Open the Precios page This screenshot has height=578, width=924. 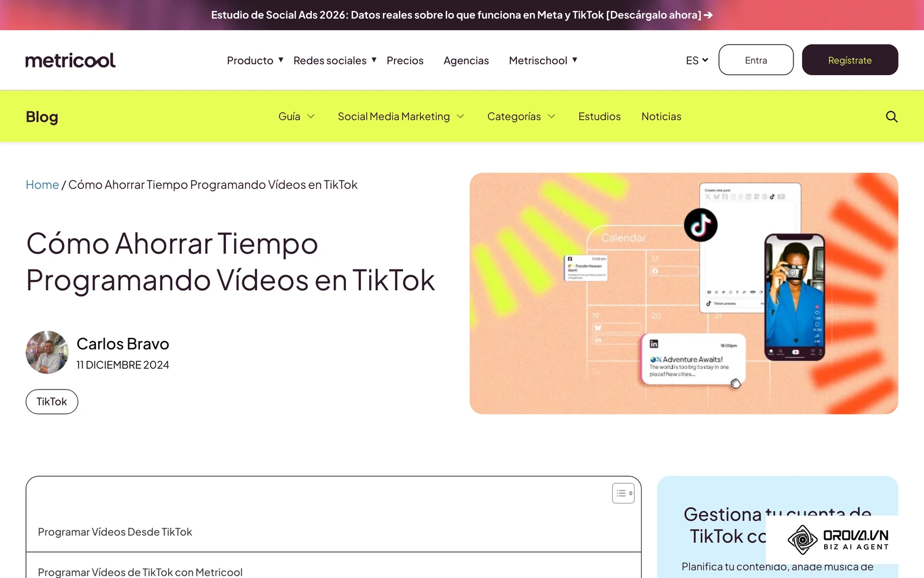tap(405, 60)
